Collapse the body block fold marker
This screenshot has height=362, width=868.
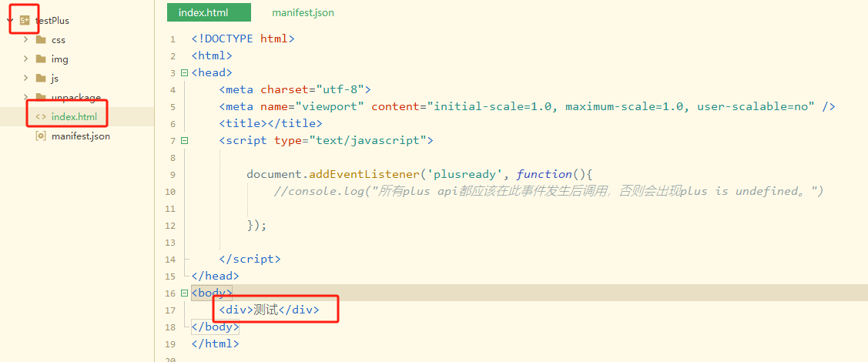coord(184,293)
